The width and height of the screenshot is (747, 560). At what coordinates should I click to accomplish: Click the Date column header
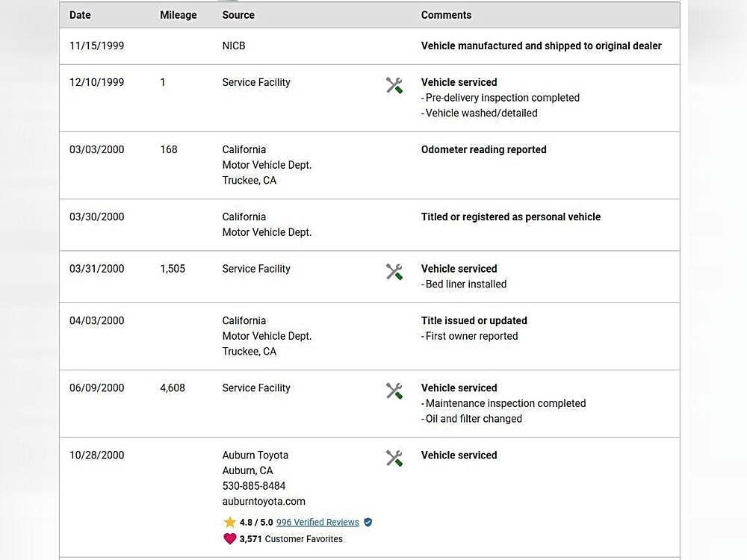(80, 15)
